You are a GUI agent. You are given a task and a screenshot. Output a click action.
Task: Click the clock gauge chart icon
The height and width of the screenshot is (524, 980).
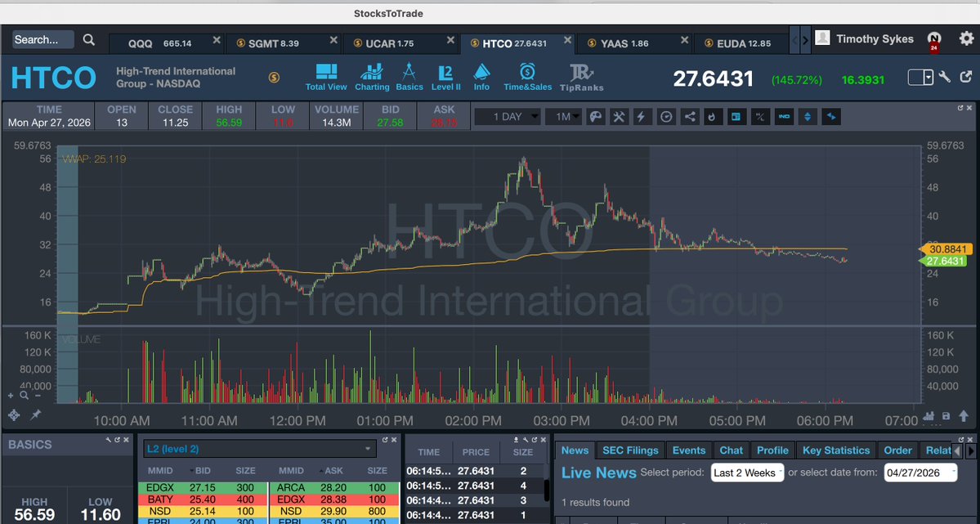point(666,117)
